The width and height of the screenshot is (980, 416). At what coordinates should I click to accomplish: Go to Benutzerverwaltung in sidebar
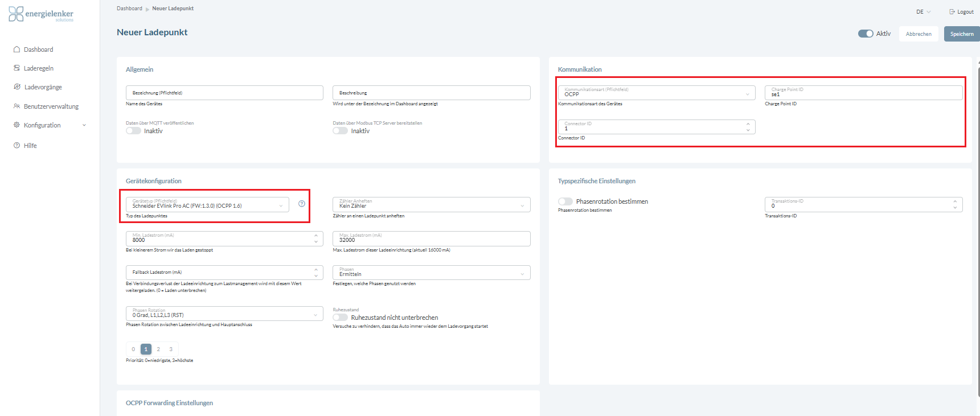click(x=51, y=106)
